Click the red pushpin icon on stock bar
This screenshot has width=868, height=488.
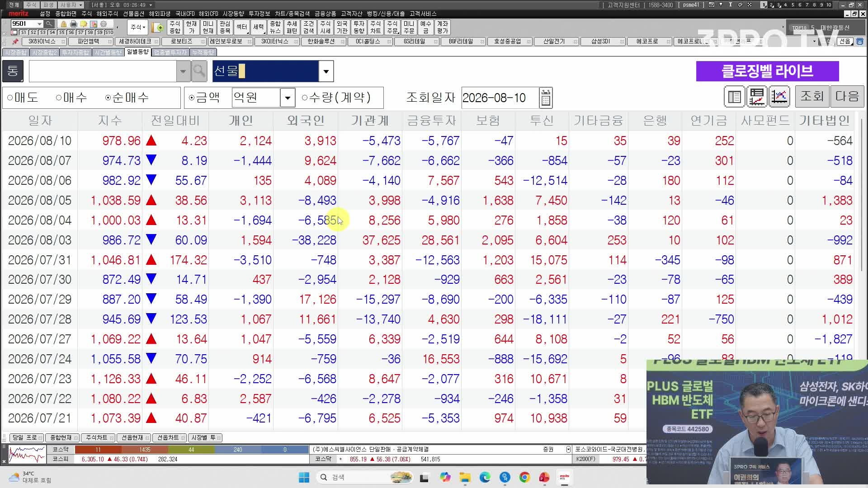15,41
